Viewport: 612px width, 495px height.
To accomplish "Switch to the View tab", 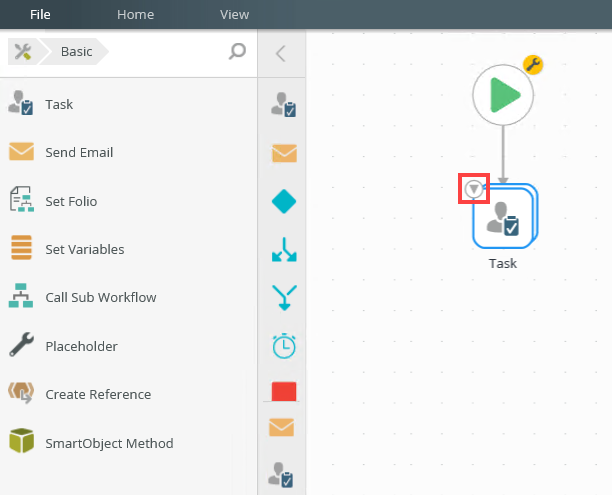I will (x=234, y=14).
